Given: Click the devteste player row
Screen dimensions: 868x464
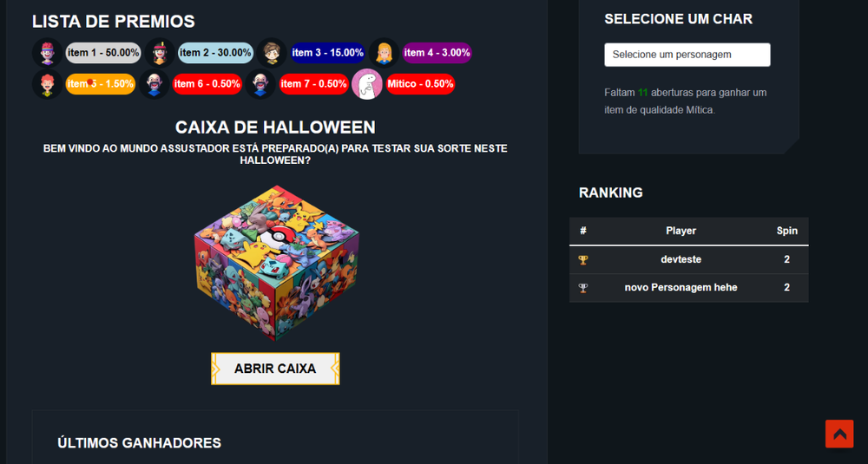Looking at the screenshot, I should point(688,260).
